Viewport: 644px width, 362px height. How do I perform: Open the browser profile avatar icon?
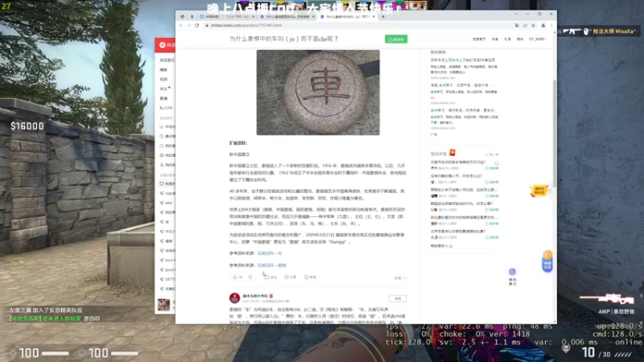543,26
